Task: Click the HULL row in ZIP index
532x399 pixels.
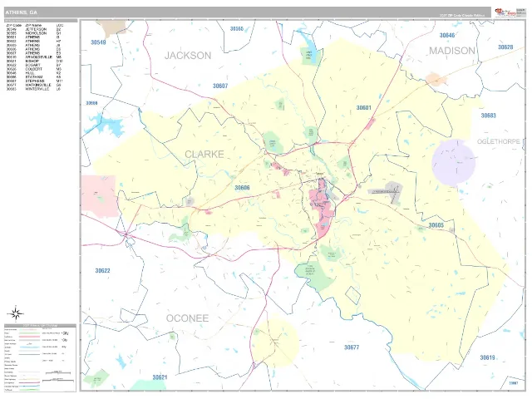Action: click(34, 73)
